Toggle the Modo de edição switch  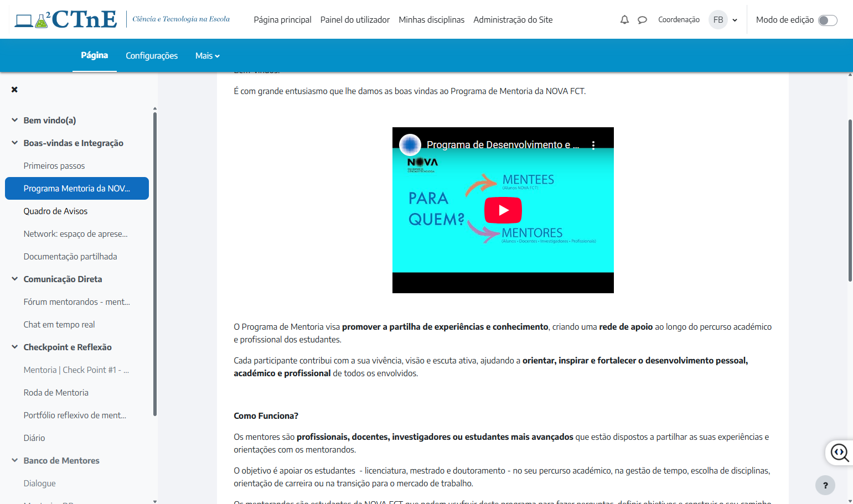(828, 20)
